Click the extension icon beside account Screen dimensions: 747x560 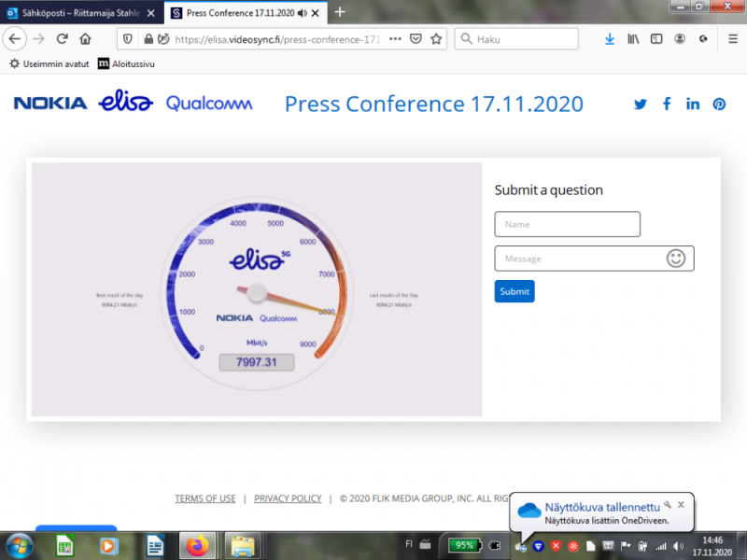click(x=703, y=39)
